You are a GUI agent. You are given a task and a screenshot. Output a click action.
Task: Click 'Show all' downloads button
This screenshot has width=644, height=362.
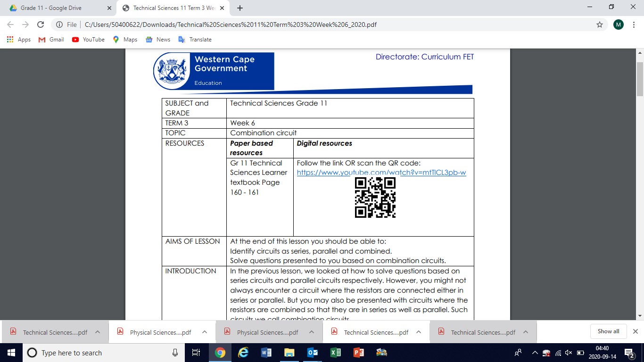[x=608, y=331]
